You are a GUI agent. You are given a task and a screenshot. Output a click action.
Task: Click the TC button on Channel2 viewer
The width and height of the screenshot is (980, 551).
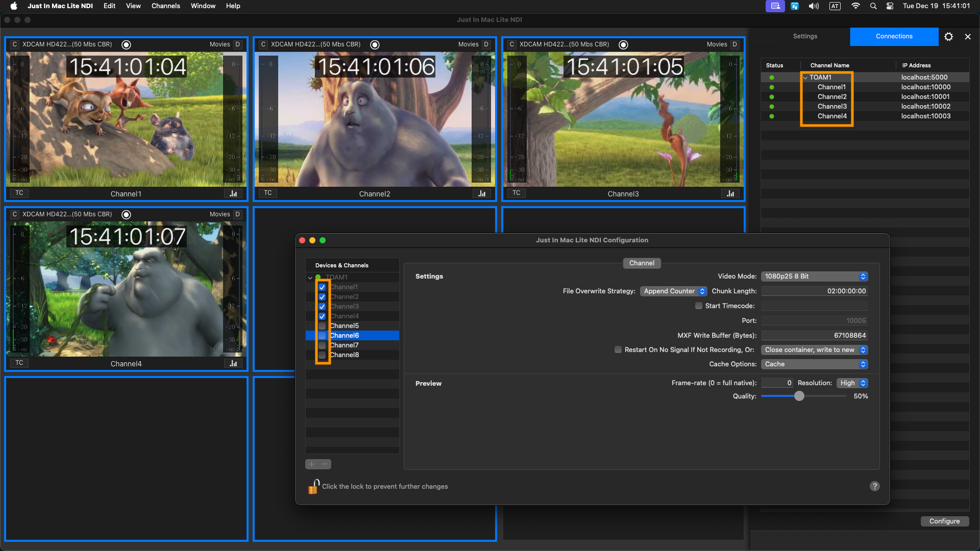[x=268, y=193]
